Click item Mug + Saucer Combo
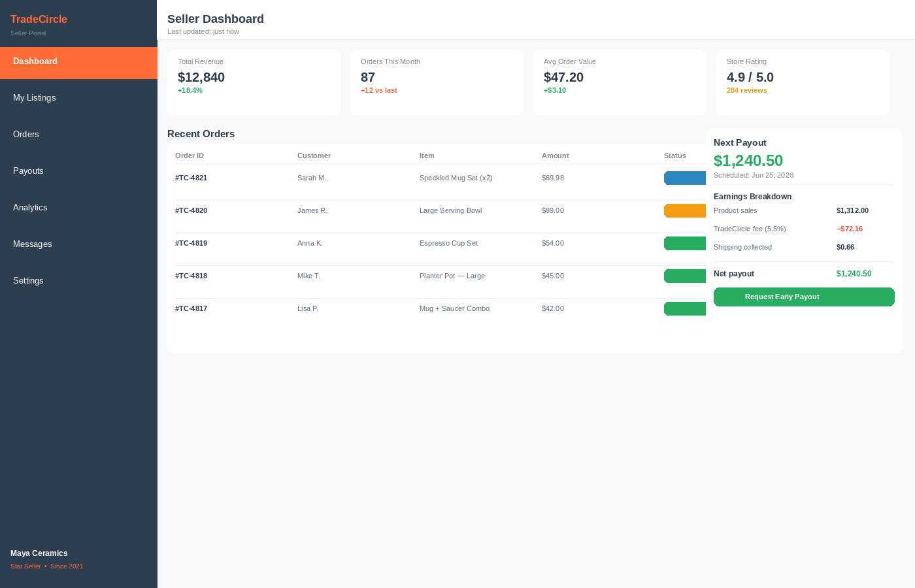Viewport: 915px width, 588px height. [x=454, y=308]
